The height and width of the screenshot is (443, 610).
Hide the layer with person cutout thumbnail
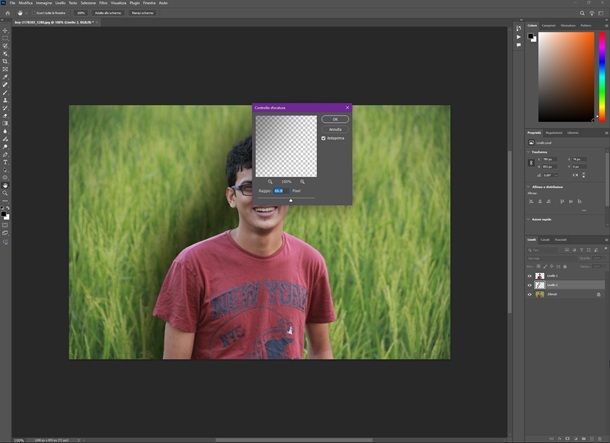pyautogui.click(x=529, y=276)
